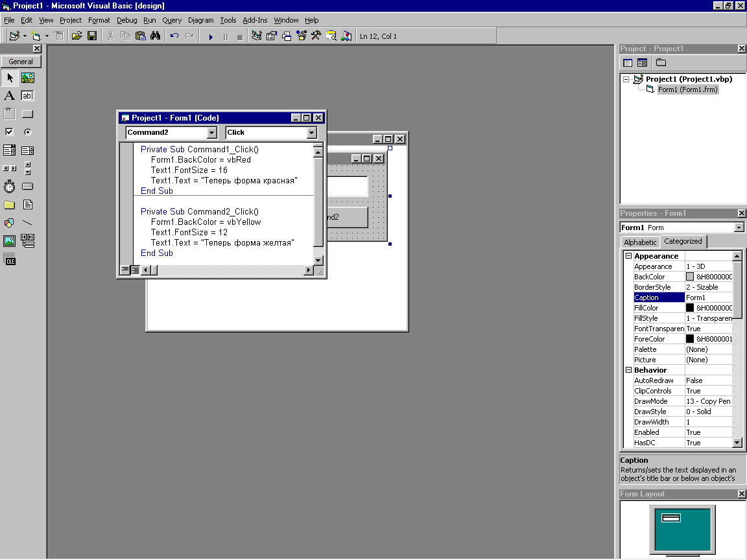Switch to the Categorized properties tab
The image size is (747, 560).
[683, 241]
